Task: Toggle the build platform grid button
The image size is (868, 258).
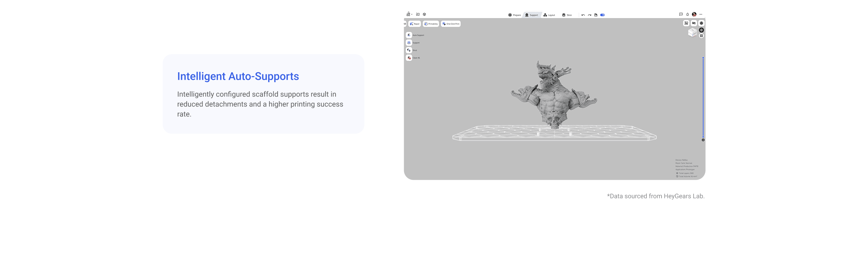Action: click(x=701, y=36)
